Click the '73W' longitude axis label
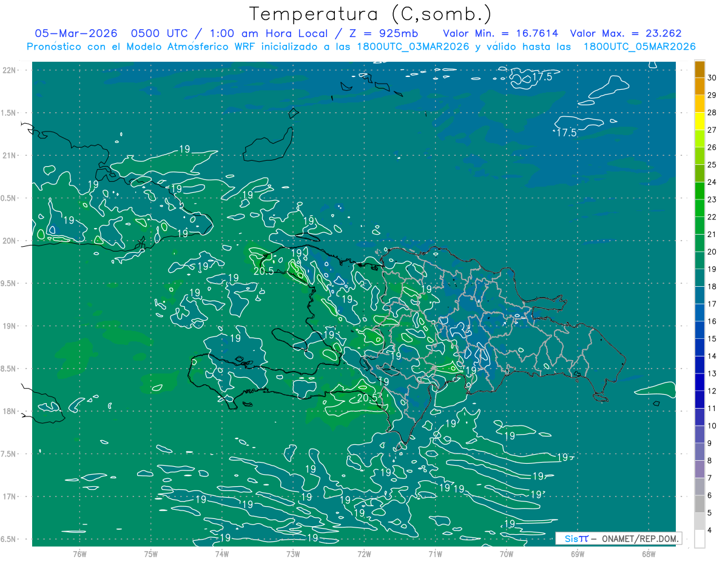The height and width of the screenshot is (562, 728). tap(292, 554)
